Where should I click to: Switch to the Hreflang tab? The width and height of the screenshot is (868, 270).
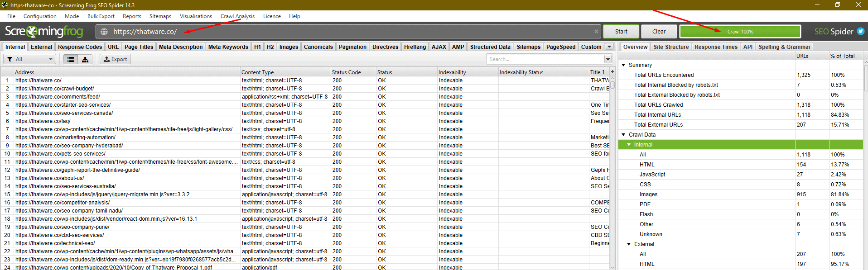click(415, 47)
